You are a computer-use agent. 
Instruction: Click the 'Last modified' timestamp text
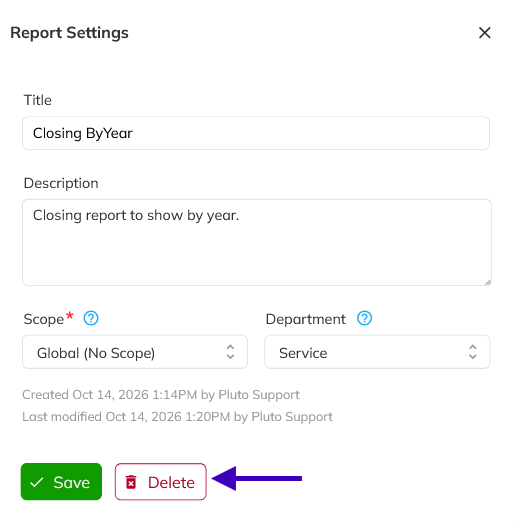[177, 417]
